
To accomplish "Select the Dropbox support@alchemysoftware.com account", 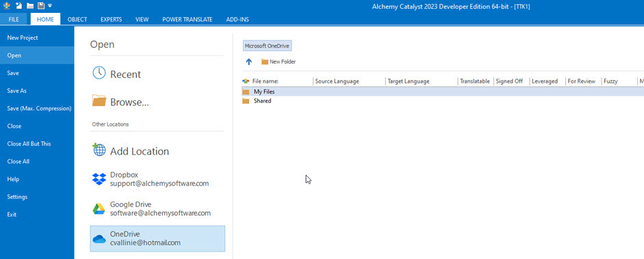I will 157,179.
